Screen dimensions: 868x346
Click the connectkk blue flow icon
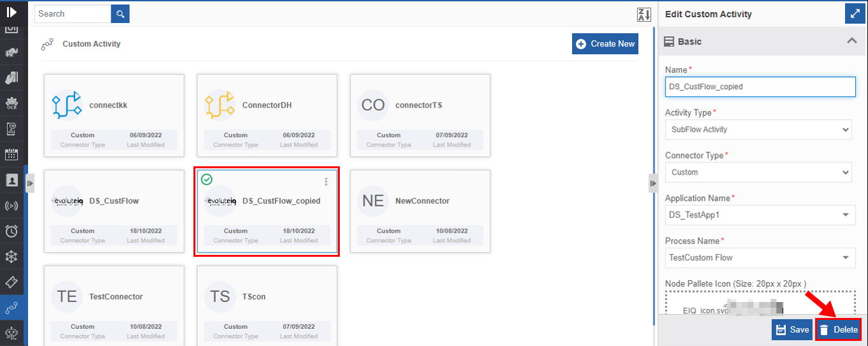(x=67, y=105)
